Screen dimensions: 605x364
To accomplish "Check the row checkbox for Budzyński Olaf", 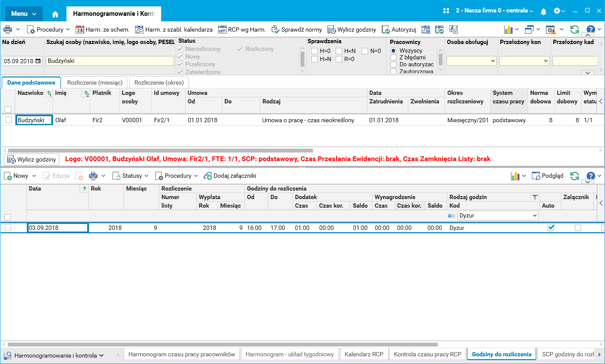I will (9, 120).
